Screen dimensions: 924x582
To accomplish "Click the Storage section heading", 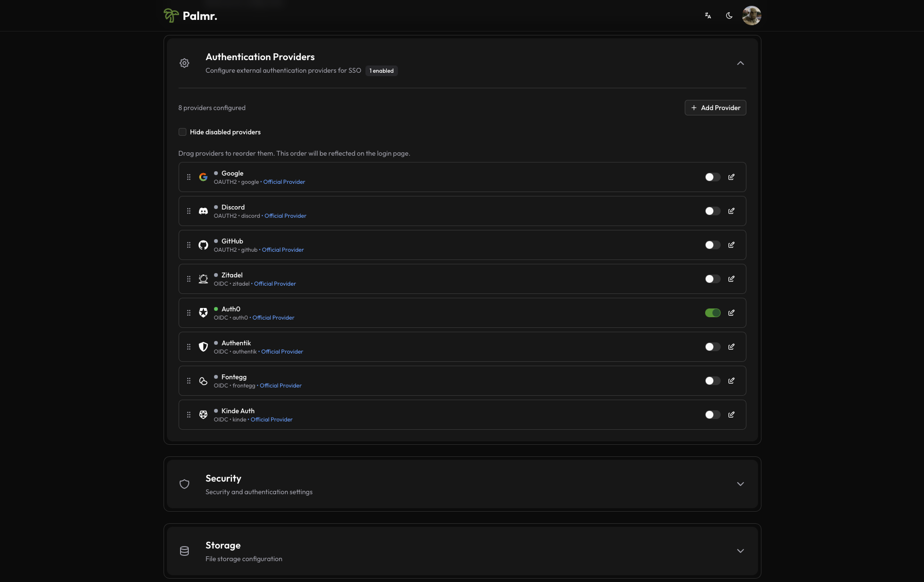I will (x=223, y=545).
